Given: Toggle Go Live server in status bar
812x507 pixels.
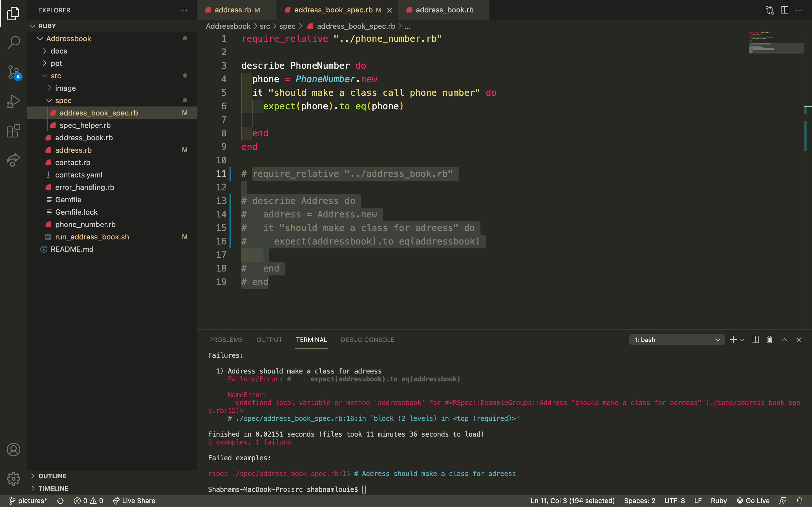Looking at the screenshot, I should tap(753, 501).
